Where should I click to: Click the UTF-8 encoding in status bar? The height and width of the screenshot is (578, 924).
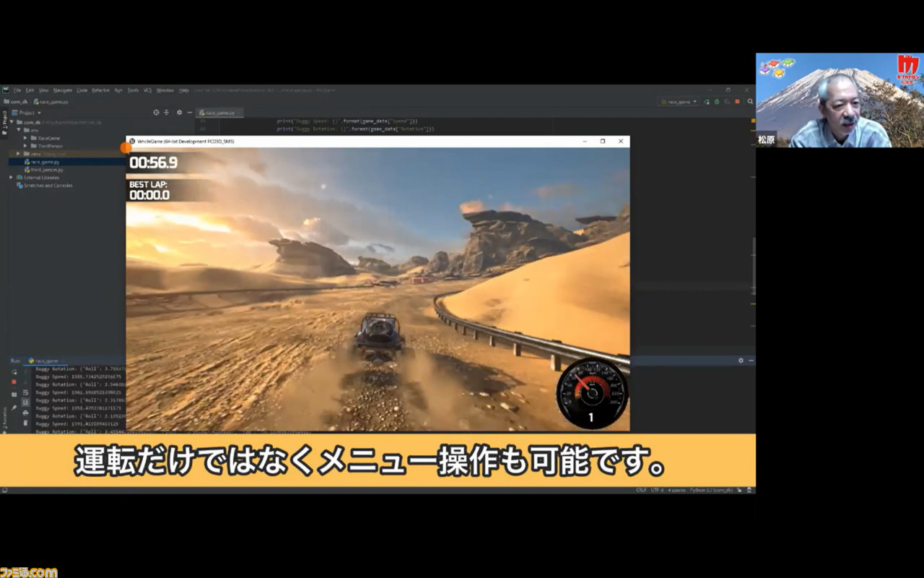657,490
